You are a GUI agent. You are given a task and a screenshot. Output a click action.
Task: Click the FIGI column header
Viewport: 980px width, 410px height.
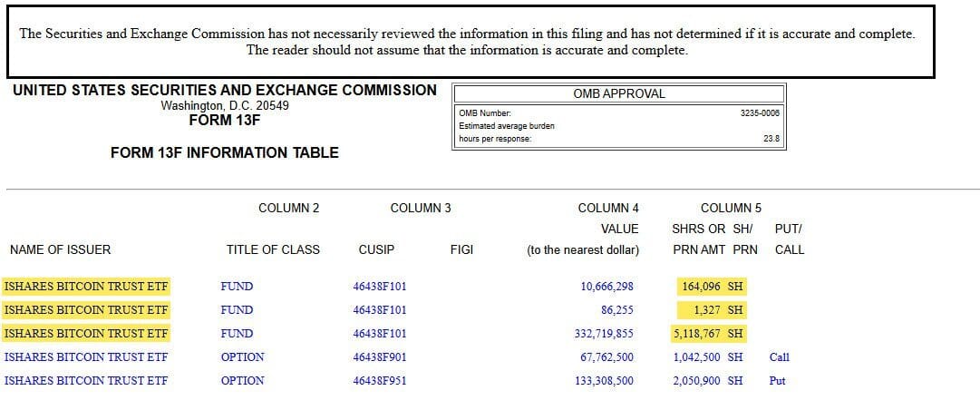pyautogui.click(x=461, y=250)
